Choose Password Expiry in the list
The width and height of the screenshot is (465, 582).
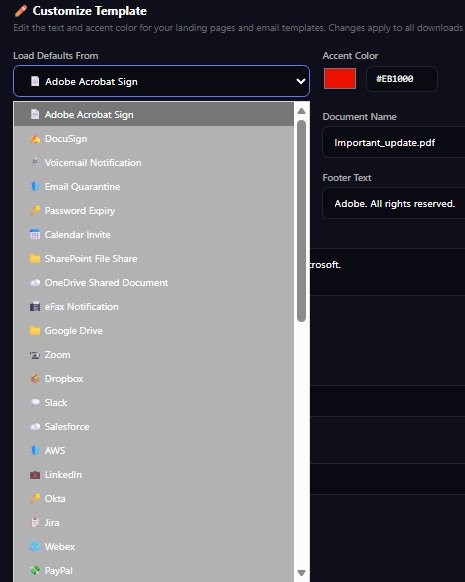(x=154, y=210)
